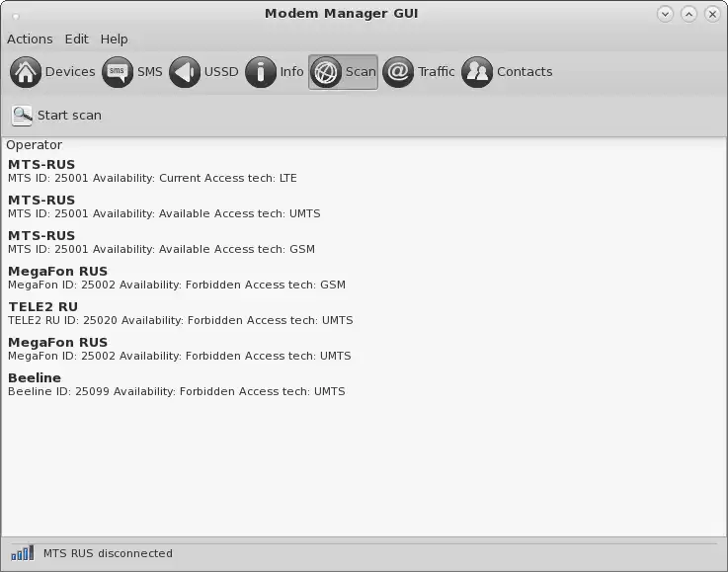Open the Traffic at-sign icon
The width and height of the screenshot is (728, 572).
click(398, 72)
